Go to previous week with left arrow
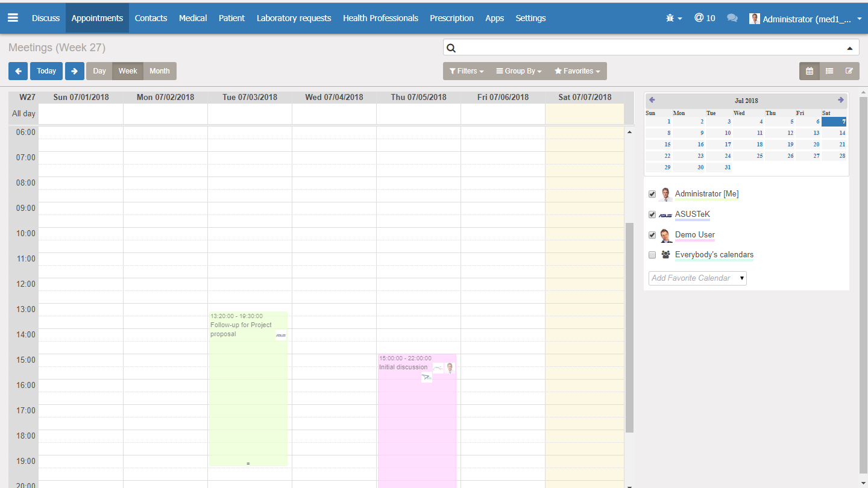868x488 pixels. (18, 71)
